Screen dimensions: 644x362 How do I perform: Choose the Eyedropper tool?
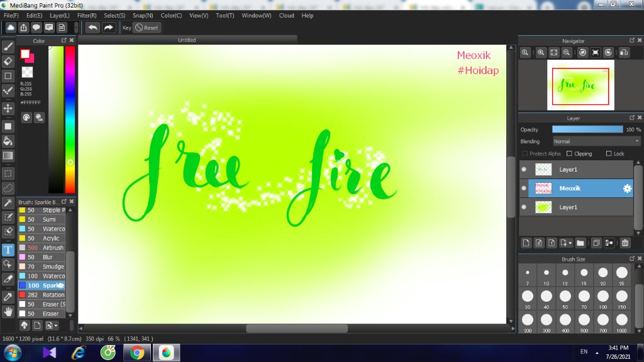(x=8, y=297)
